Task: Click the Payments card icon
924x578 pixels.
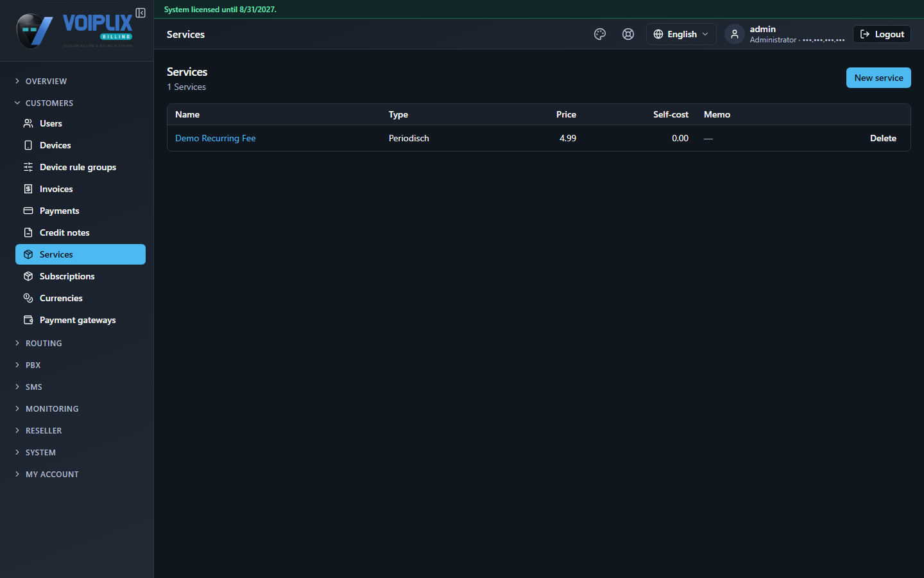Action: (28, 211)
